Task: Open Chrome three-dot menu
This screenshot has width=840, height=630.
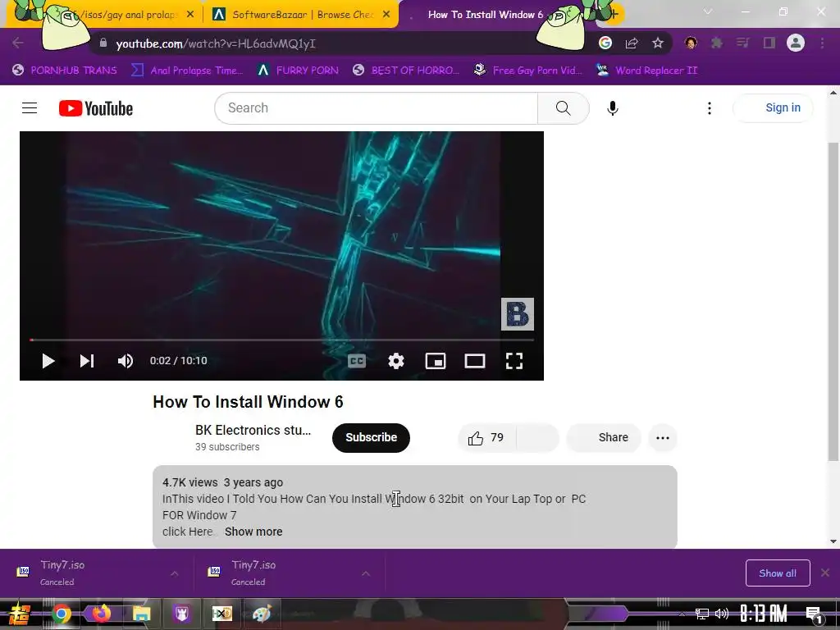Action: (822, 43)
